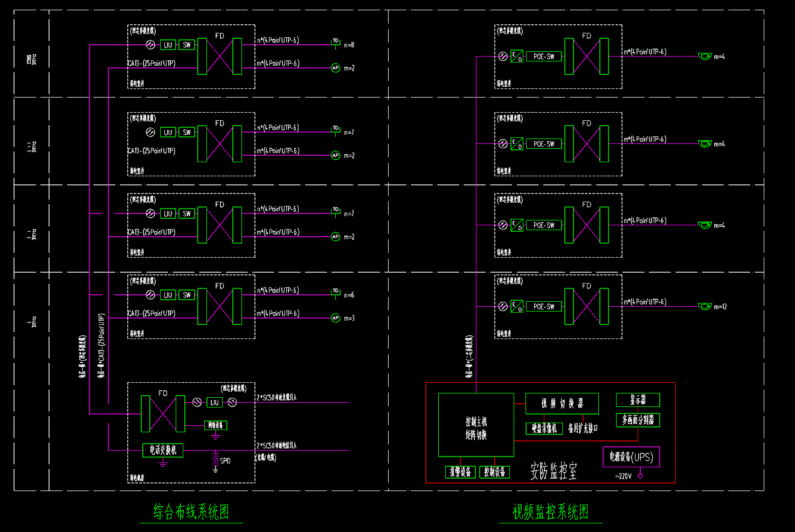The height and width of the screenshot is (532, 795).
Task: Click the 一层 POE-SW box
Action: [544, 306]
